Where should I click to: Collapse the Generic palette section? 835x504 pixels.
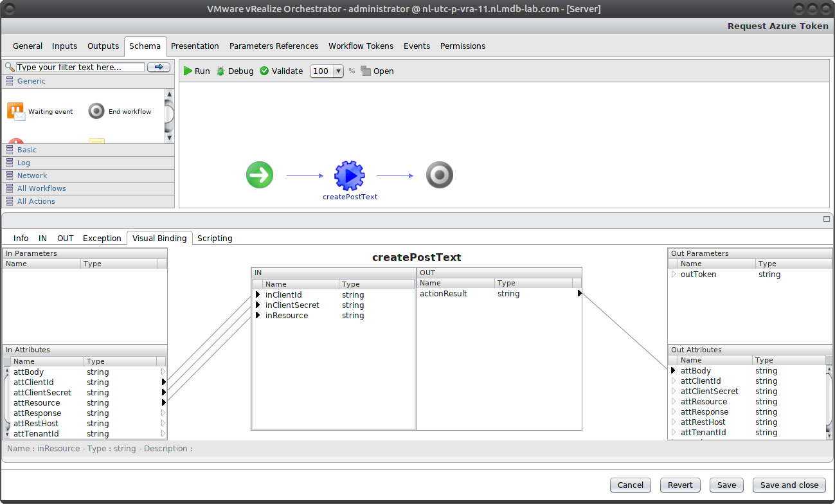tap(31, 80)
